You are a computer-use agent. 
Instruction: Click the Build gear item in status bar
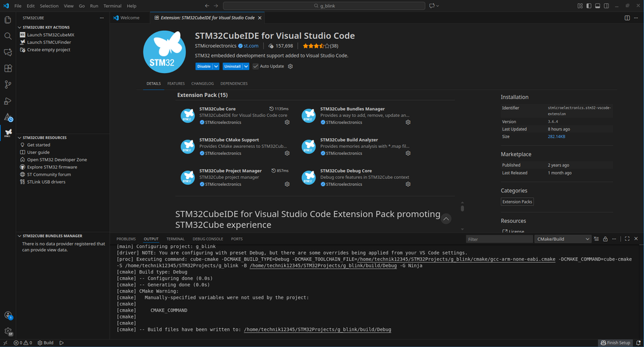[x=46, y=343]
